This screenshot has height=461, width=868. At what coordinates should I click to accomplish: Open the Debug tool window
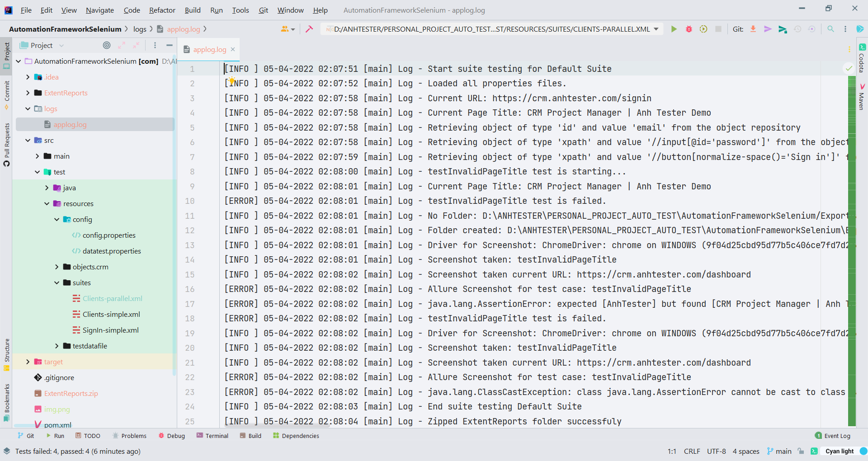click(172, 436)
